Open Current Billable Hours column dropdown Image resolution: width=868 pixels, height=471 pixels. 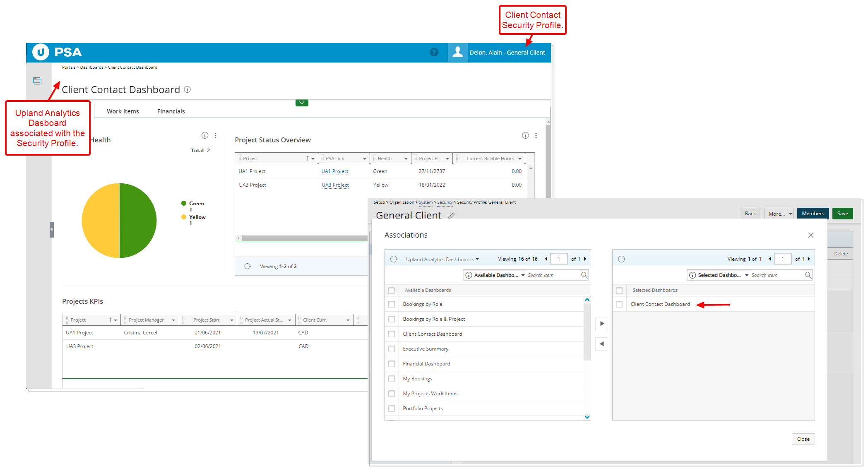pyautogui.click(x=520, y=159)
